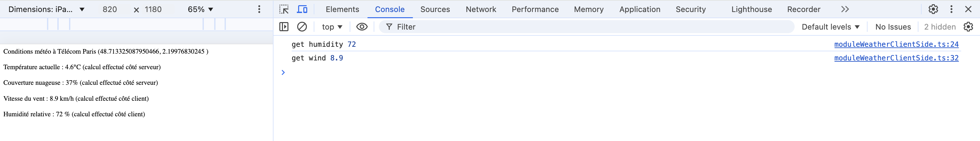Click the console Filter input field

coord(587,27)
